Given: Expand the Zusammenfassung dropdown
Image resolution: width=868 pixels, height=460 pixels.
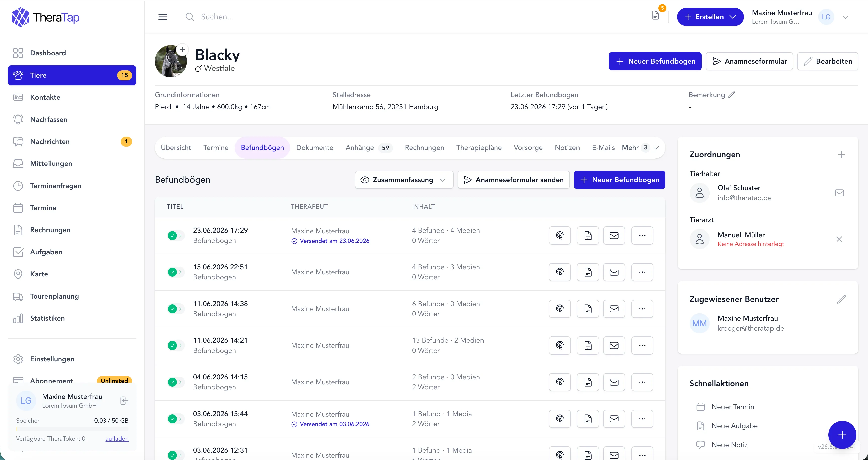Looking at the screenshot, I should (x=404, y=180).
